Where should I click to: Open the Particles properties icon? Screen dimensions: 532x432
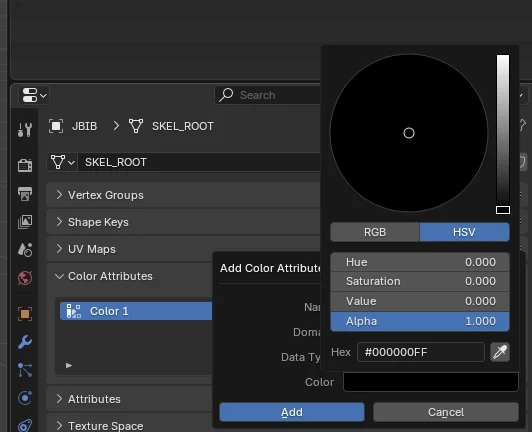pos(25,370)
